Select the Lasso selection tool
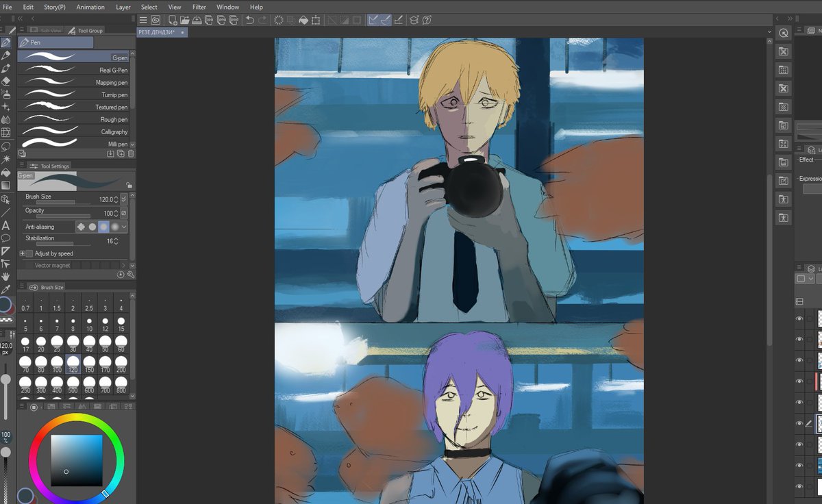 point(6,146)
